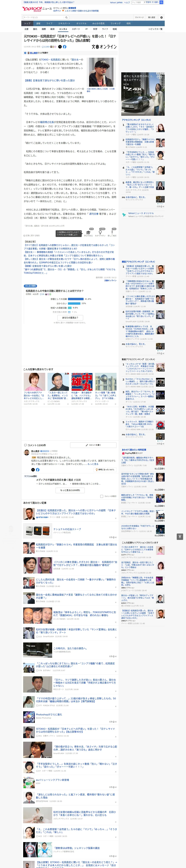Open the エキスパート navigation tab

tap(64, 24)
